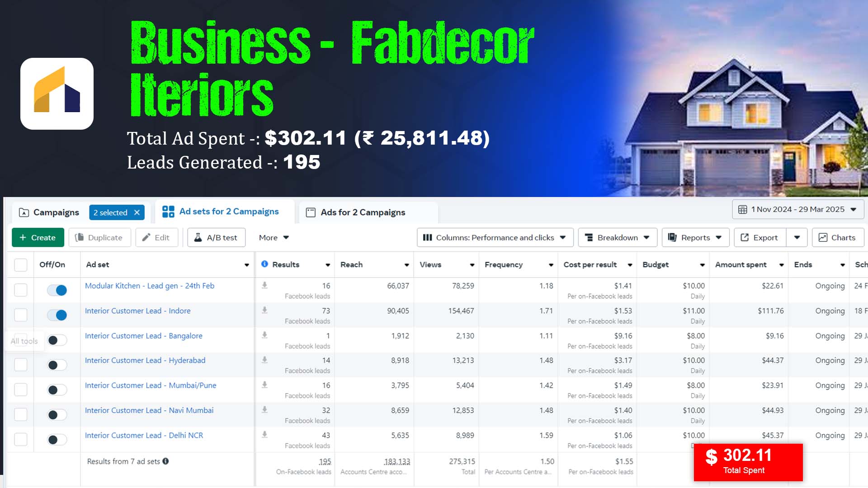Click download icon in Modular Kitchen row
The width and height of the screenshot is (868, 488).
point(264,285)
